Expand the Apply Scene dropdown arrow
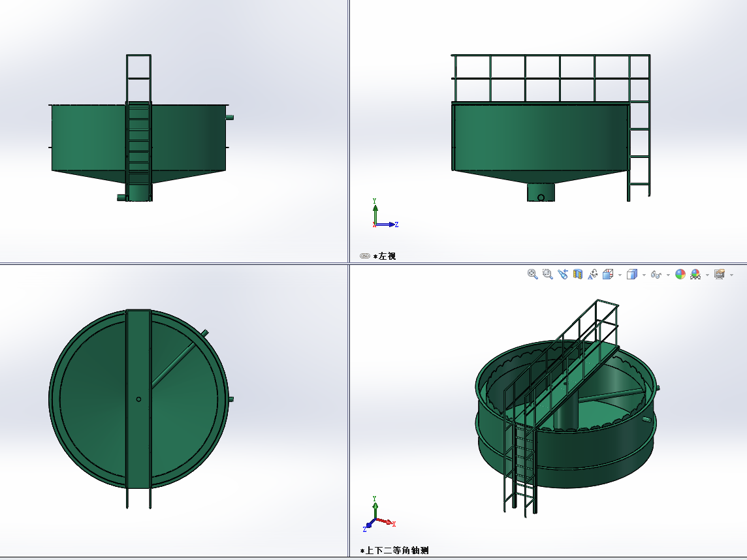This screenshot has width=747, height=560. tap(707, 275)
